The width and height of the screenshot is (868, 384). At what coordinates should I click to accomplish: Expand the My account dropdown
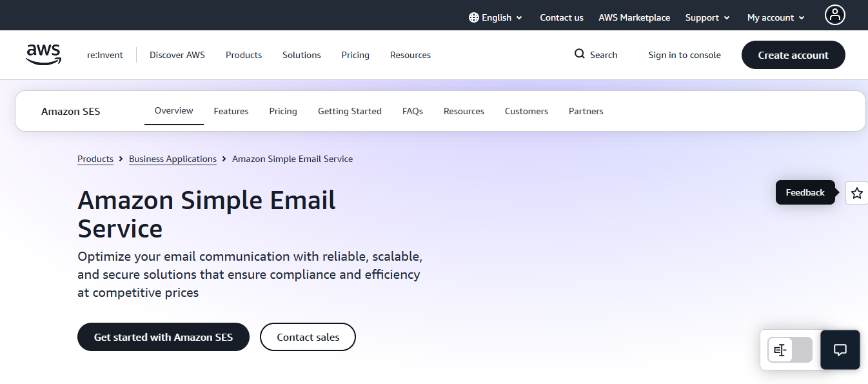(776, 17)
